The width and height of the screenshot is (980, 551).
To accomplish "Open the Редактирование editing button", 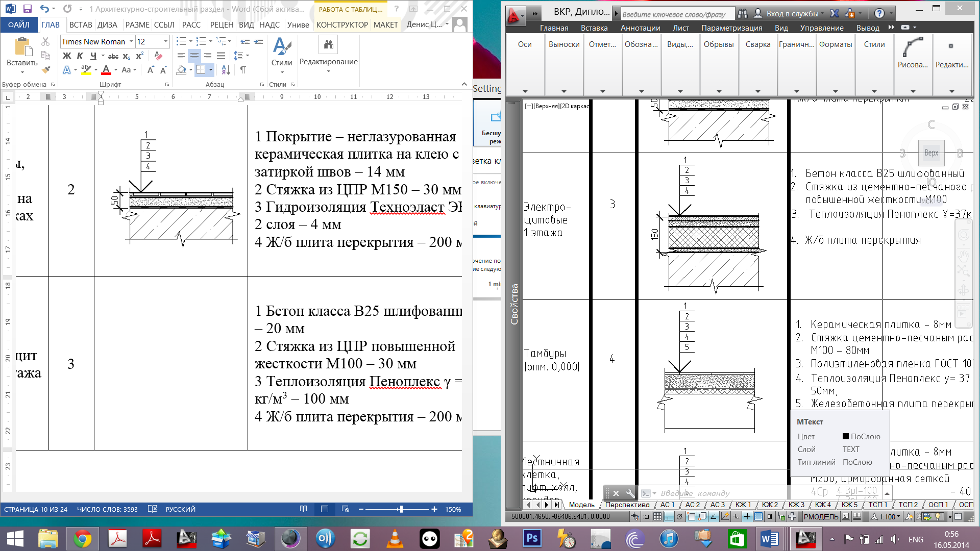I will coord(328,51).
